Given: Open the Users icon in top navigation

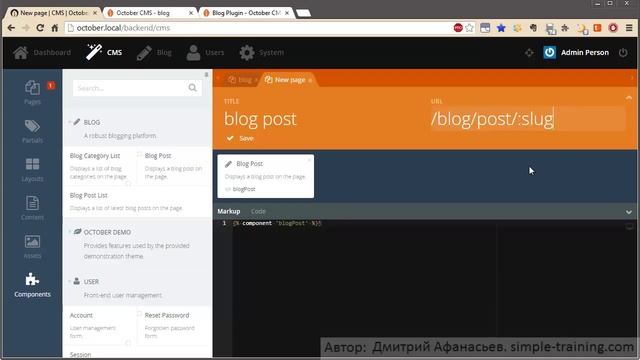Looking at the screenshot, I should tap(193, 53).
